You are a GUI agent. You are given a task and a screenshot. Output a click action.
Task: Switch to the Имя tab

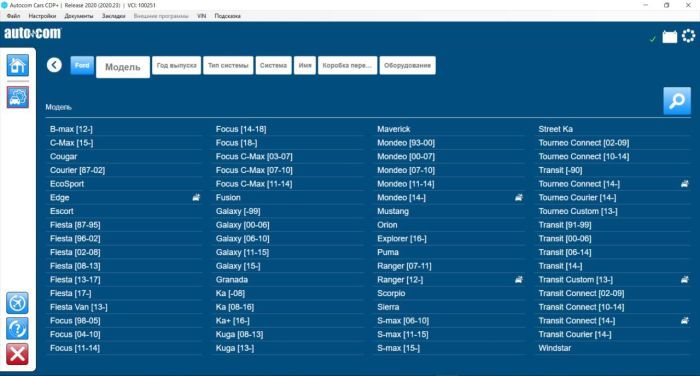pos(305,65)
